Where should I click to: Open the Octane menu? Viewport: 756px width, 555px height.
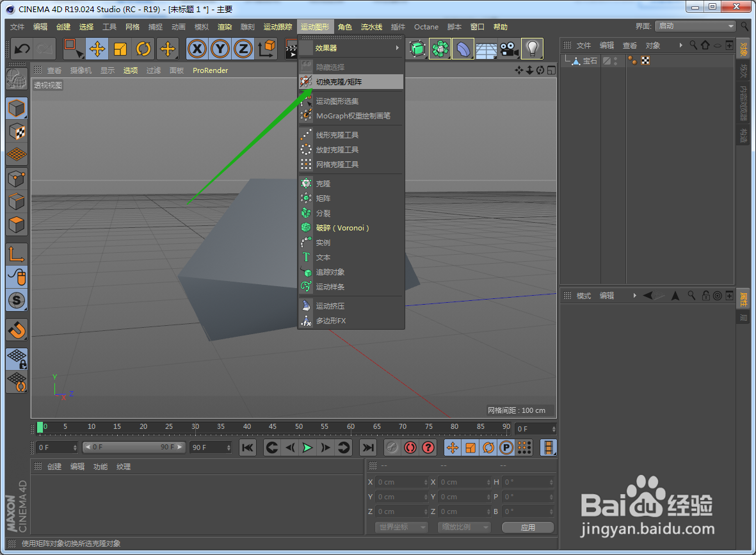[x=426, y=27]
